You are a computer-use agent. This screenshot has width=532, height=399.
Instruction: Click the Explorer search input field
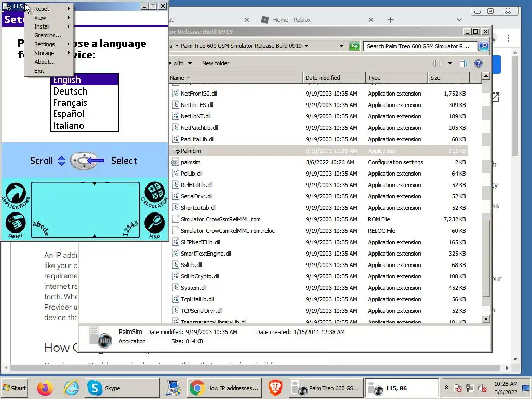pos(421,46)
